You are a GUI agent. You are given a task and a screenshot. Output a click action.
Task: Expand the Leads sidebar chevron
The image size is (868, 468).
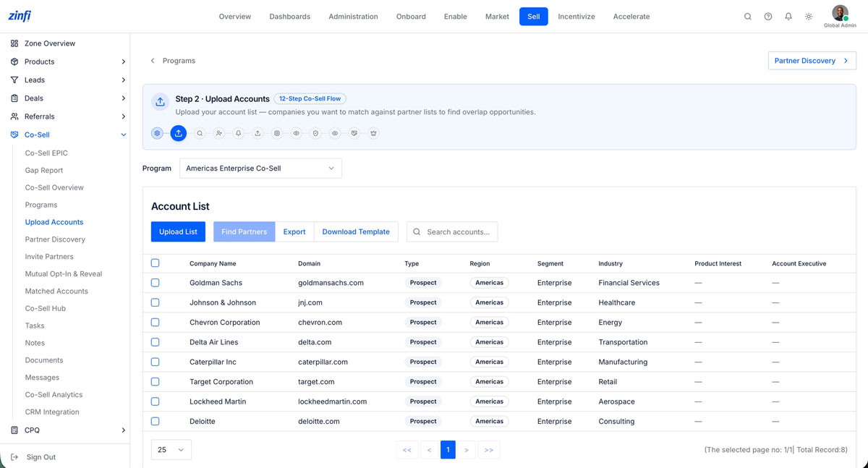(x=123, y=80)
